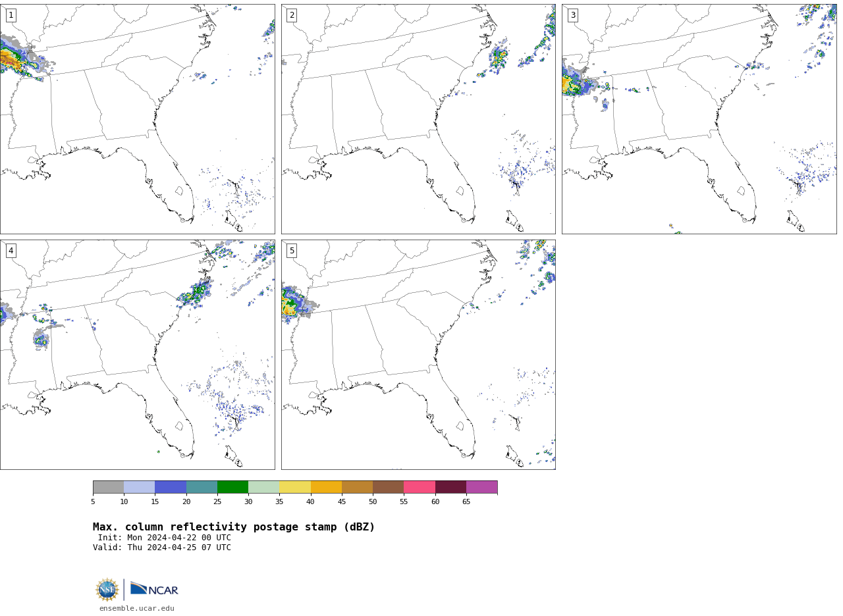Click the colorbar tick label 35
843x616 pixels.
[x=279, y=502]
